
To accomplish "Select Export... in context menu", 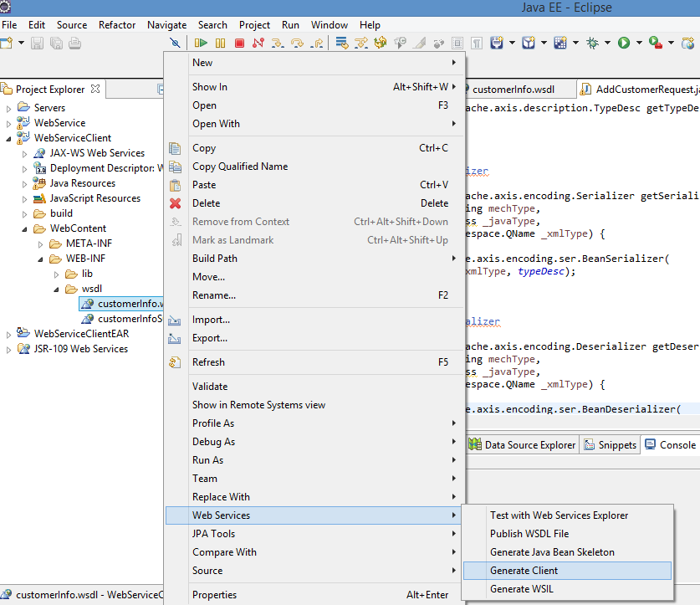I will [314, 338].
